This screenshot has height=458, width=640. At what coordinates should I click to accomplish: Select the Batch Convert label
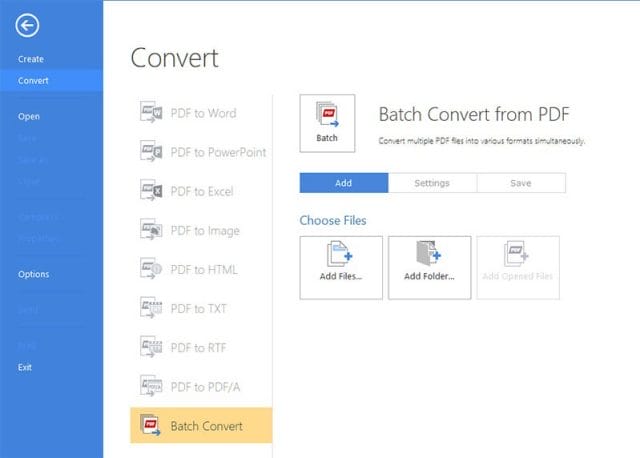207,426
